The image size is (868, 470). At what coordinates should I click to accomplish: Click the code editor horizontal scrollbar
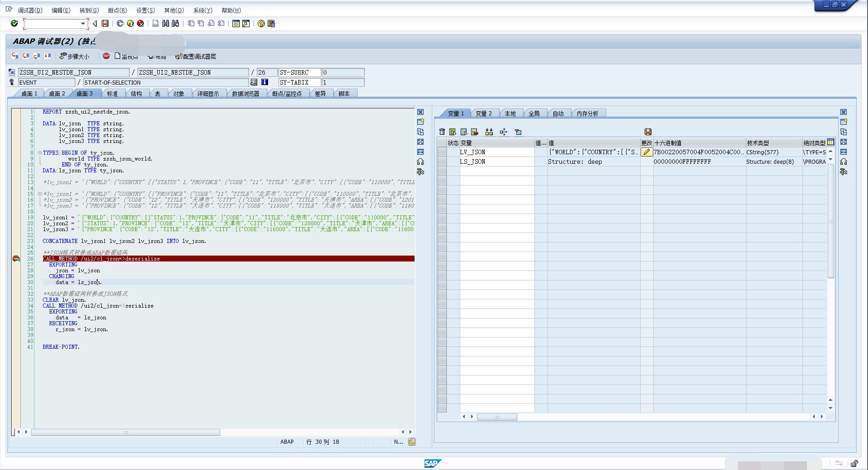126,432
